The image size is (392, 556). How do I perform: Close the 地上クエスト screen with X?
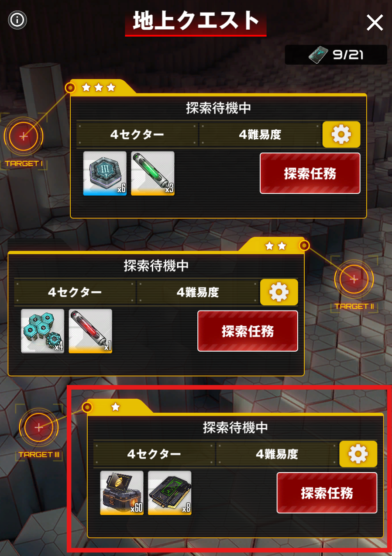click(375, 22)
